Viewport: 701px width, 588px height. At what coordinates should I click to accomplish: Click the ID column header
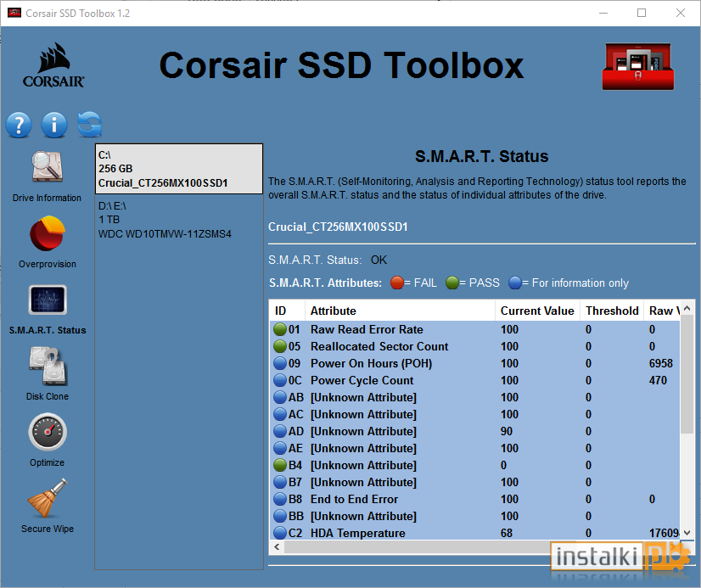[x=287, y=311]
